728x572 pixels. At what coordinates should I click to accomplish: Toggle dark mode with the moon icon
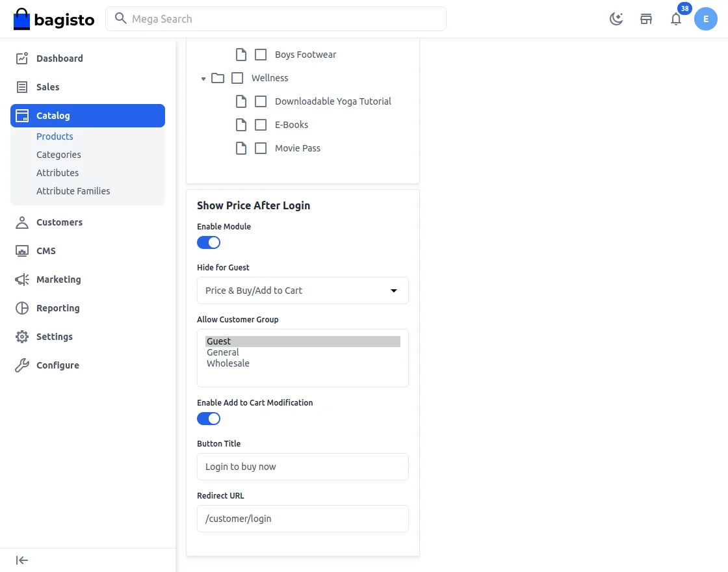coord(616,19)
